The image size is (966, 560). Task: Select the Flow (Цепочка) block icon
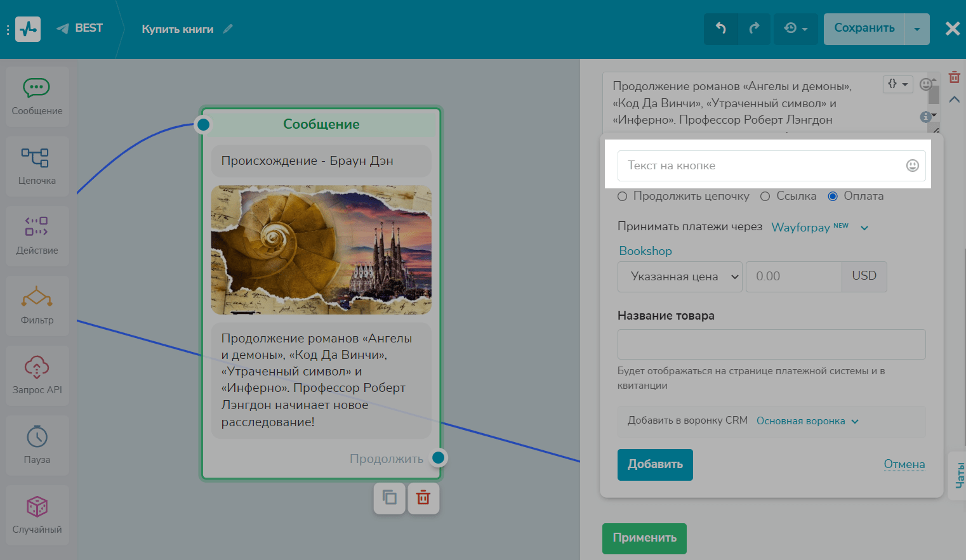[37, 166]
